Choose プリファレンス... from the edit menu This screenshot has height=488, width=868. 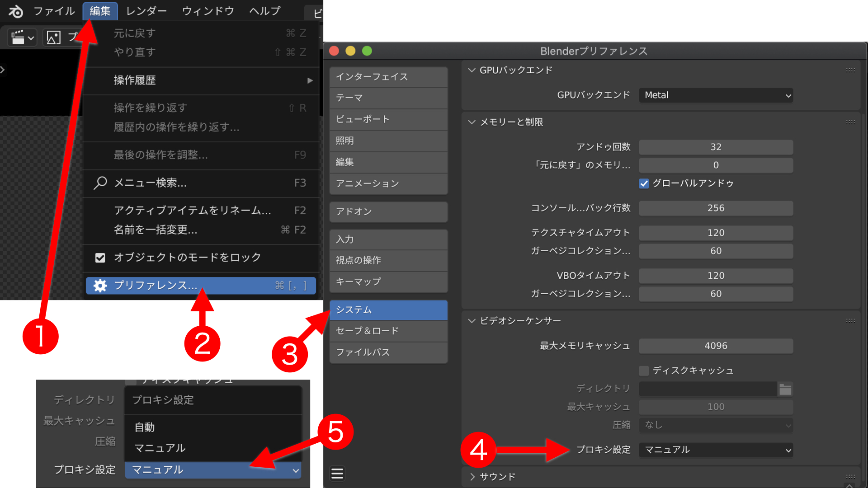tap(201, 286)
